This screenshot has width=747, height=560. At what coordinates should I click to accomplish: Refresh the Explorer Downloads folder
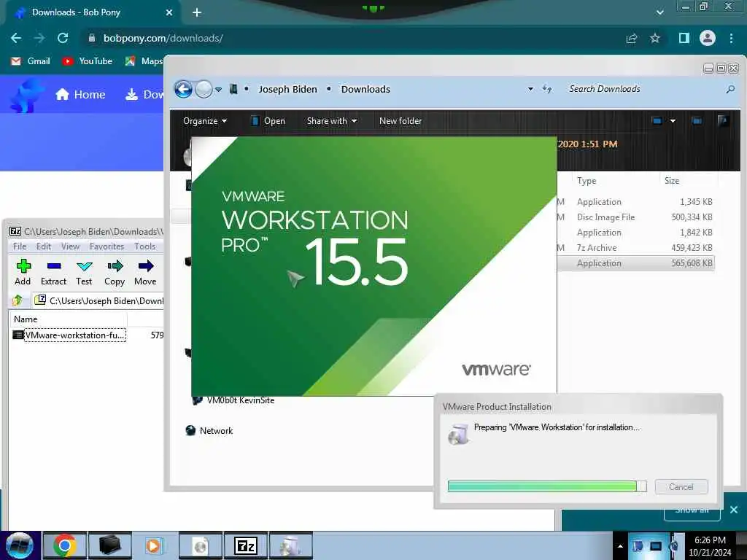click(547, 89)
